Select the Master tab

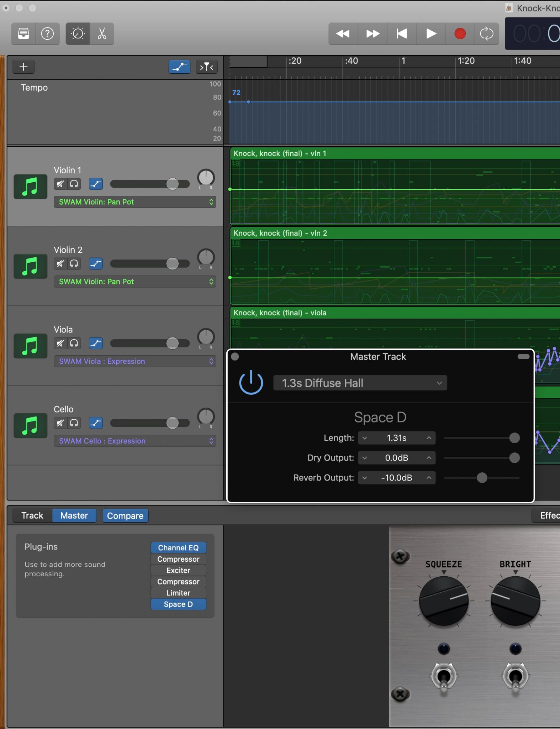[74, 515]
